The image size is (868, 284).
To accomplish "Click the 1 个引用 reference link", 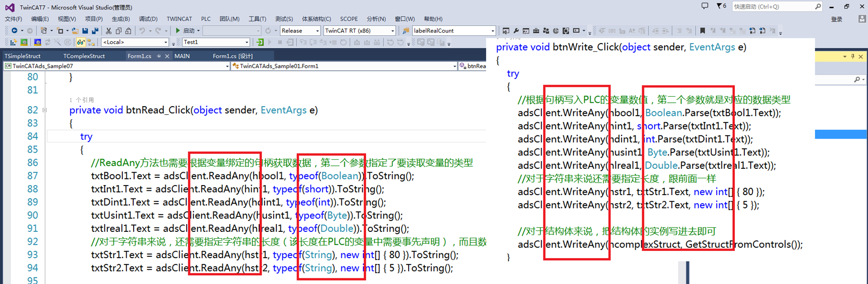I will pyautogui.click(x=82, y=100).
